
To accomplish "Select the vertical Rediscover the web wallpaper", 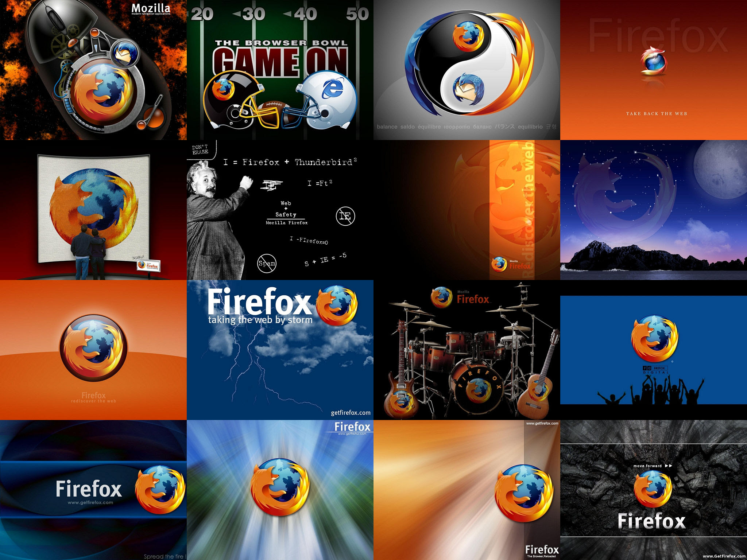I will click(467, 210).
